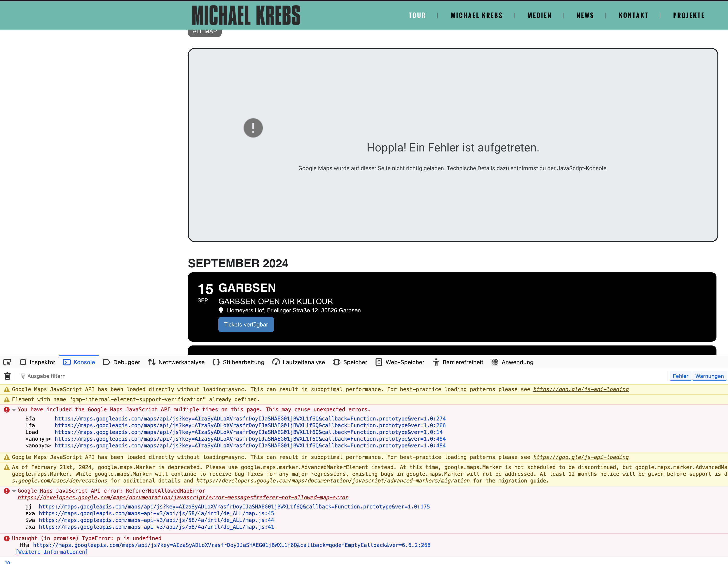This screenshot has height=564, width=728.
Task: Open the Speicher tab
Action: tap(350, 362)
